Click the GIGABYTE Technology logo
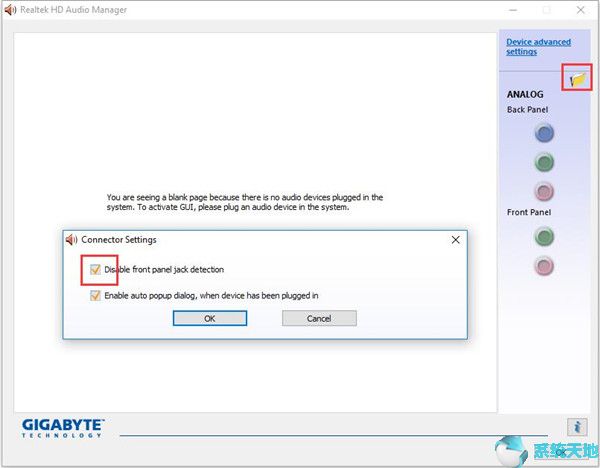This screenshot has width=600, height=468. [x=63, y=427]
